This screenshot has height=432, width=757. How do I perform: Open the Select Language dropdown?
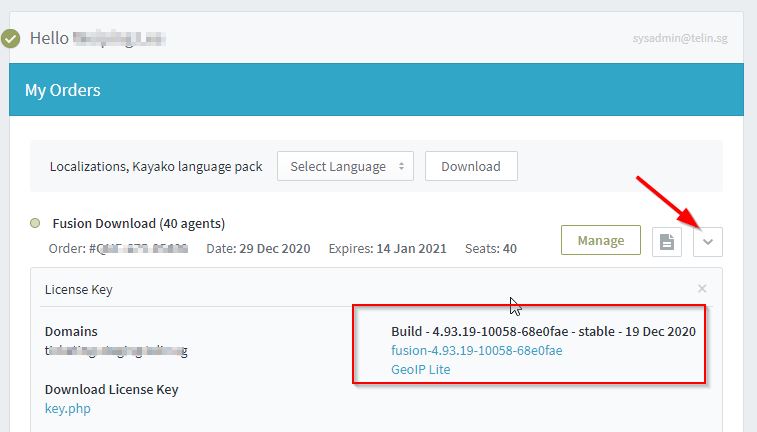click(345, 166)
